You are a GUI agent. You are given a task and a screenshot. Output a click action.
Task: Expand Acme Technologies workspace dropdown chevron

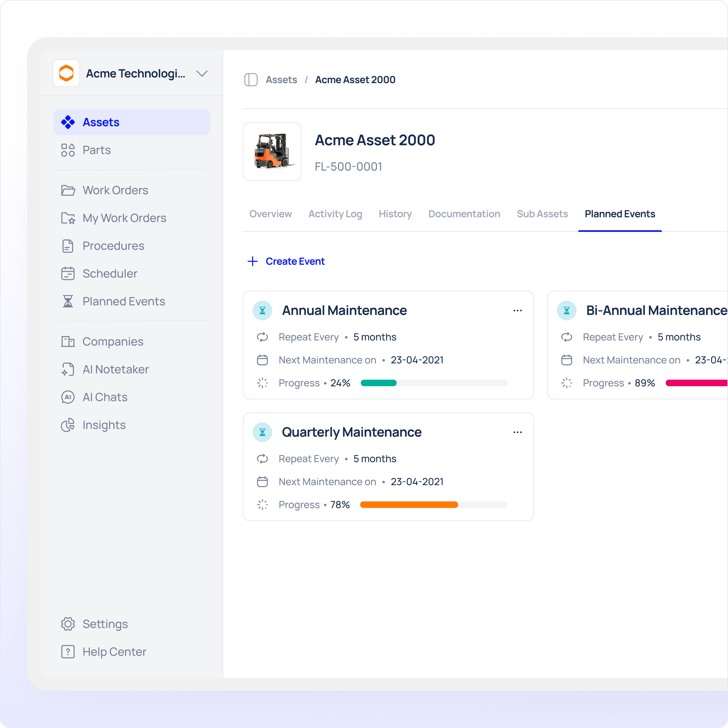click(202, 73)
